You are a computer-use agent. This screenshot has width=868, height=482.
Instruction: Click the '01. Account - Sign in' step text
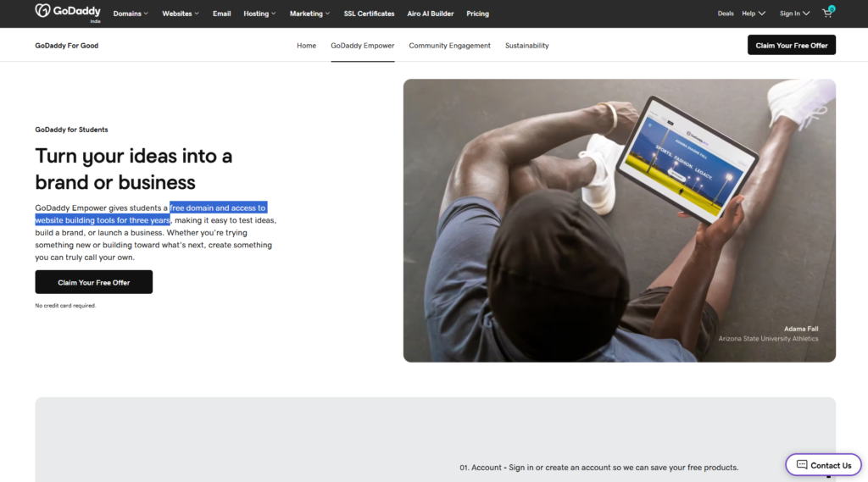(598, 468)
